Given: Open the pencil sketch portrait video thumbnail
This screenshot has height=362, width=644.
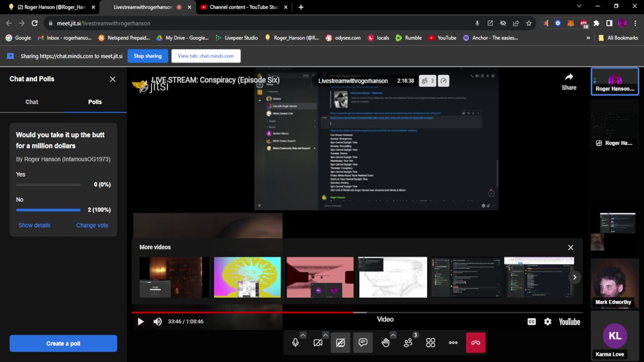Looking at the screenshot, I should [392, 277].
